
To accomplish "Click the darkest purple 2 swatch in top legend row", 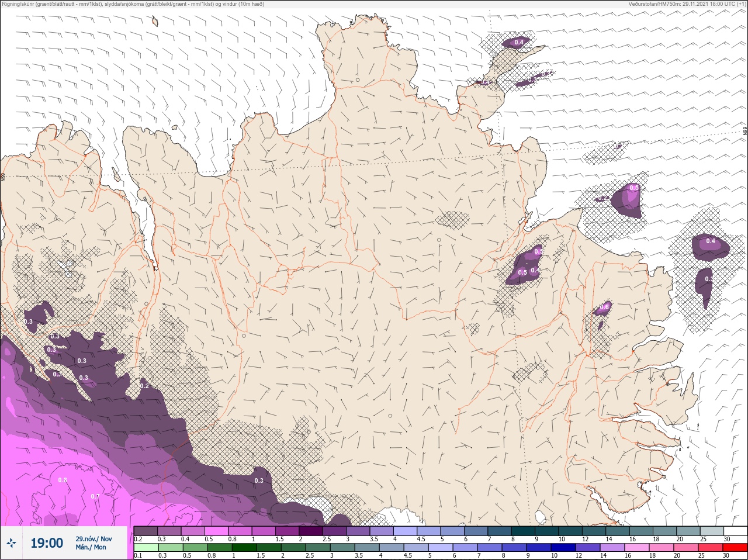I will 311,531.
